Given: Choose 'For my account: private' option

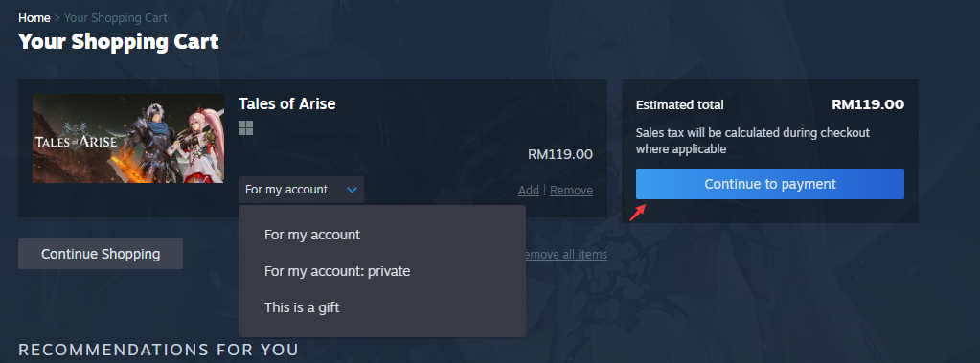Looking at the screenshot, I should [x=337, y=271].
